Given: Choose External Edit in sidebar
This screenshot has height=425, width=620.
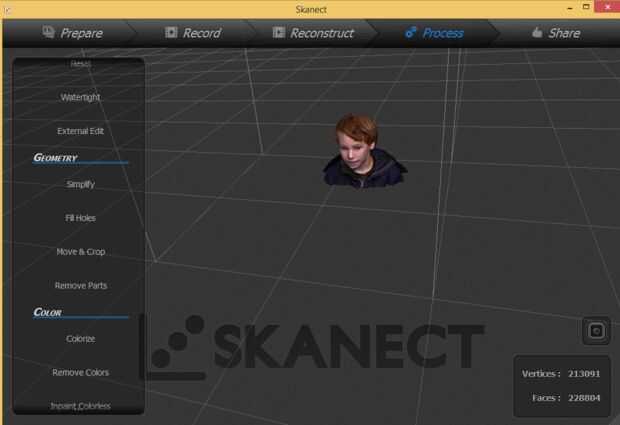Looking at the screenshot, I should (80, 131).
